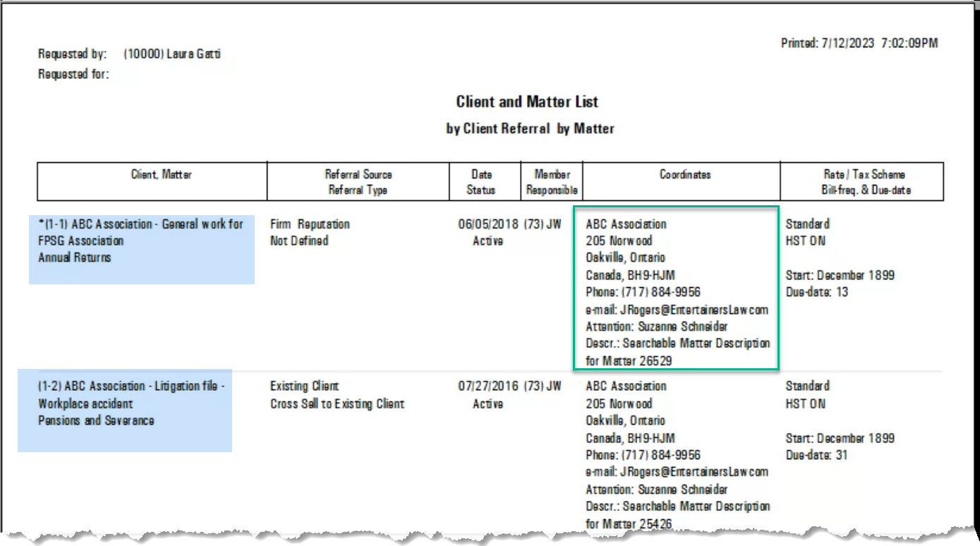
Task: Click the requester name "(10000) Laura Gatti"
Action: 172,54
